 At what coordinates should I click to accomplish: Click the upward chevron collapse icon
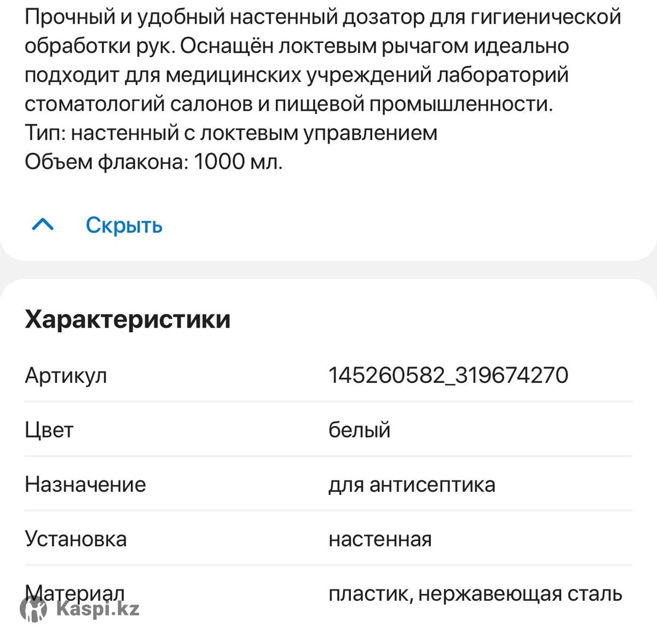tap(43, 225)
